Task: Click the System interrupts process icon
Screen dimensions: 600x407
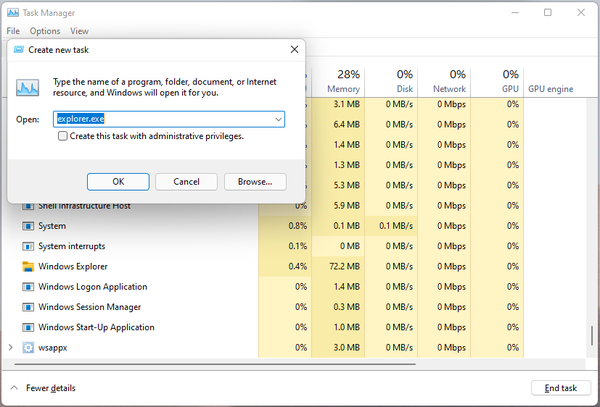Action: (x=28, y=246)
